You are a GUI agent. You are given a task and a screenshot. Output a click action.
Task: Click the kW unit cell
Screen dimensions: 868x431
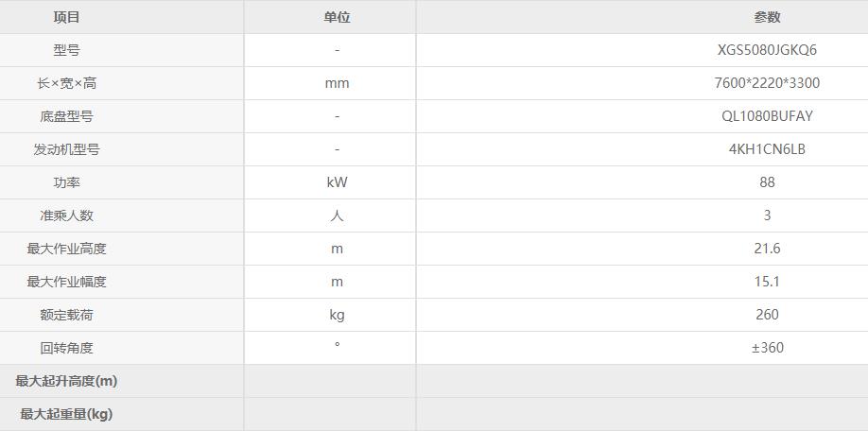(337, 182)
